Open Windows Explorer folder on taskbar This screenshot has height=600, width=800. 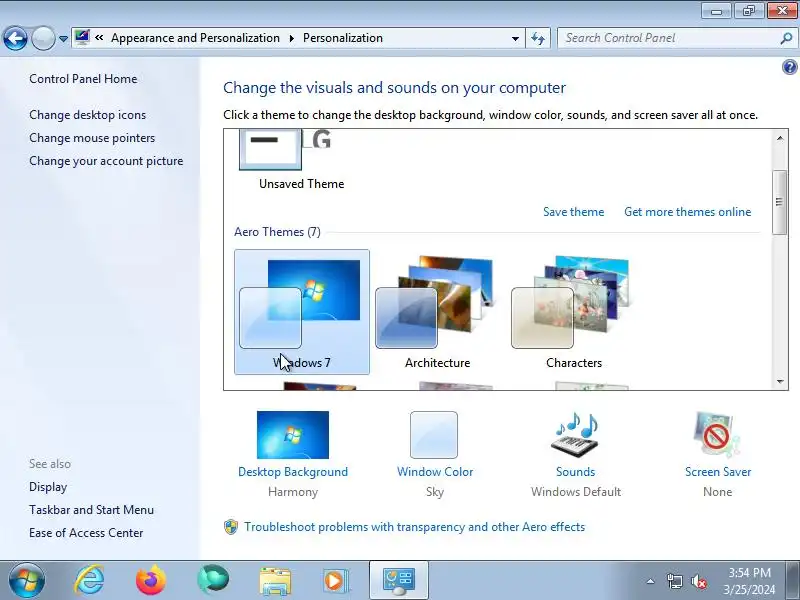click(275, 581)
